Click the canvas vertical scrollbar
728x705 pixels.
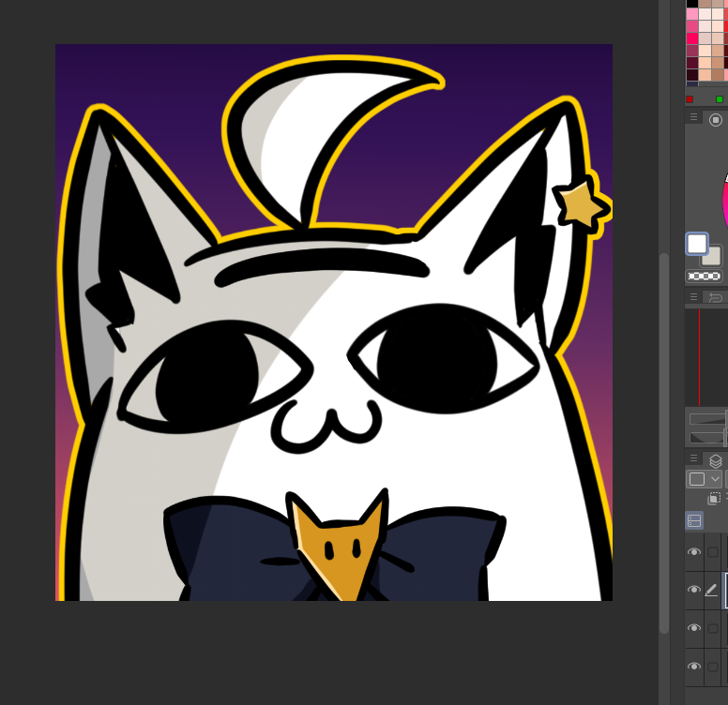click(664, 442)
